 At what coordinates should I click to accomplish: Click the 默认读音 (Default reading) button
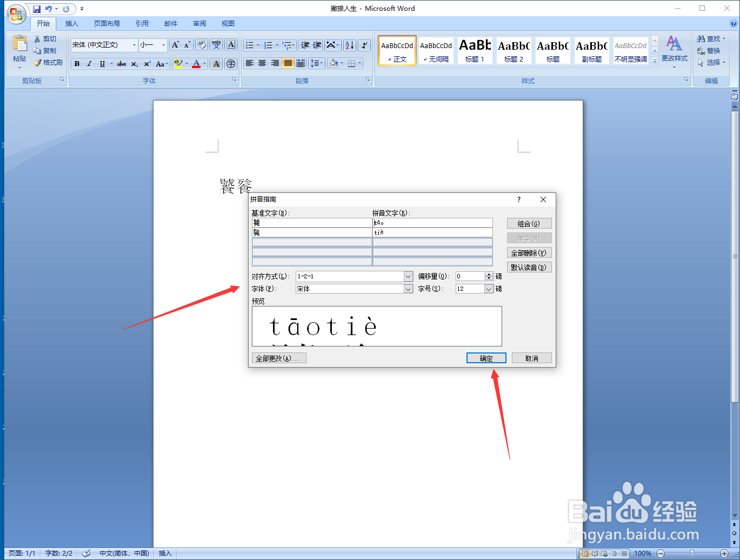(x=529, y=267)
